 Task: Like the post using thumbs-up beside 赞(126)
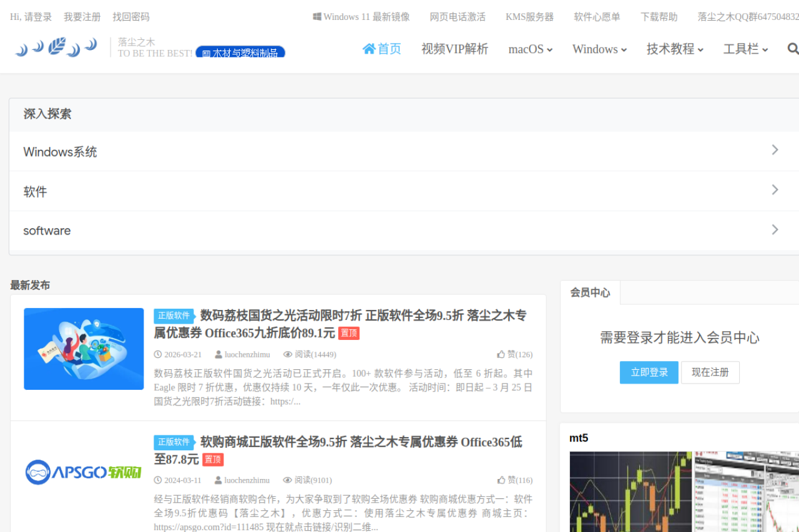tap(501, 354)
